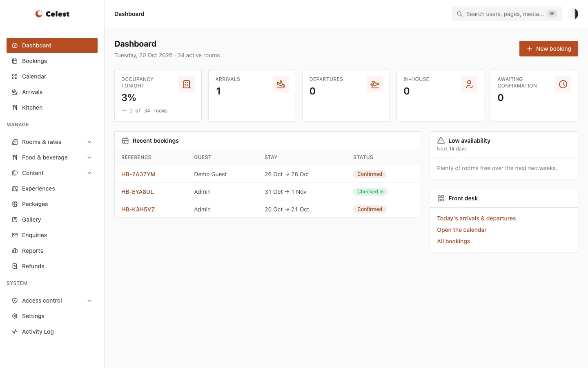
Task: Click the Activity Log pulse icon
Action: point(15,332)
